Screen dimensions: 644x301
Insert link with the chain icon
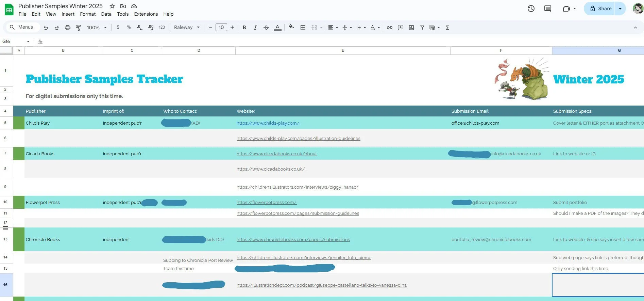tap(390, 28)
